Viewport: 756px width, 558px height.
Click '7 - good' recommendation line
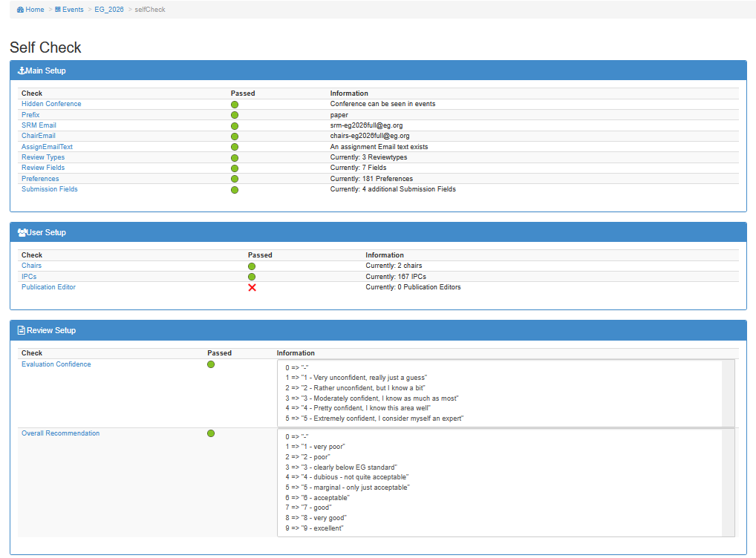[308, 508]
